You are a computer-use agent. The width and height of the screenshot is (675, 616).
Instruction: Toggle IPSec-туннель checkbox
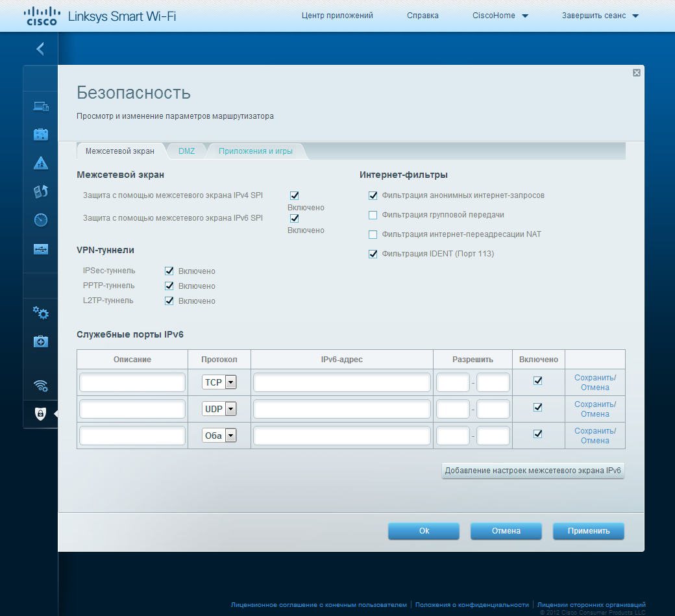click(x=169, y=271)
